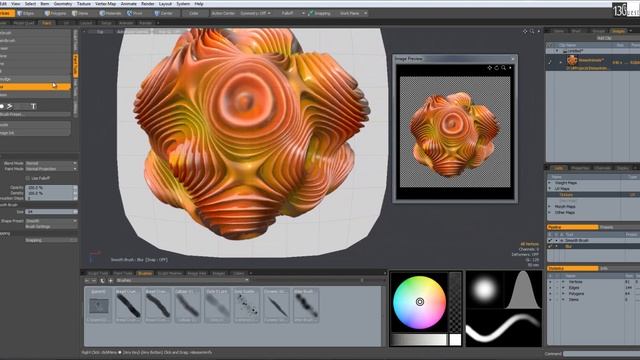
Task: Open the Work Plane dropdown arrow
Action: click(x=365, y=13)
